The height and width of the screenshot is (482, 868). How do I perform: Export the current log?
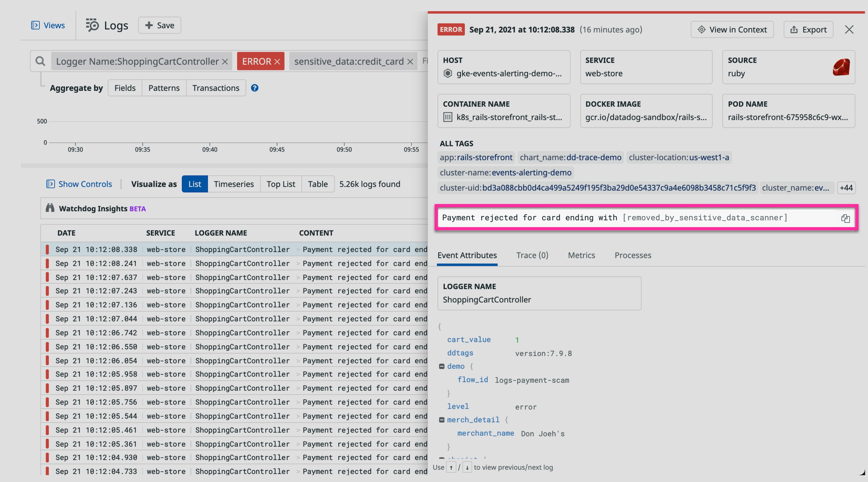tap(808, 29)
